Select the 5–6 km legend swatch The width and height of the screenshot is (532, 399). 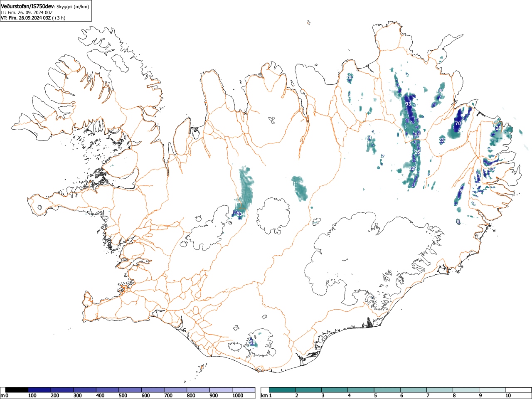[x=387, y=390]
